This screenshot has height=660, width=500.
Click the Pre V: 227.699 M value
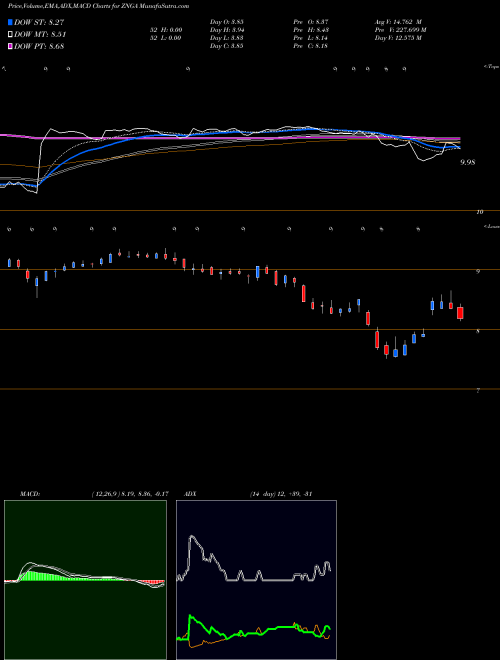(401, 30)
